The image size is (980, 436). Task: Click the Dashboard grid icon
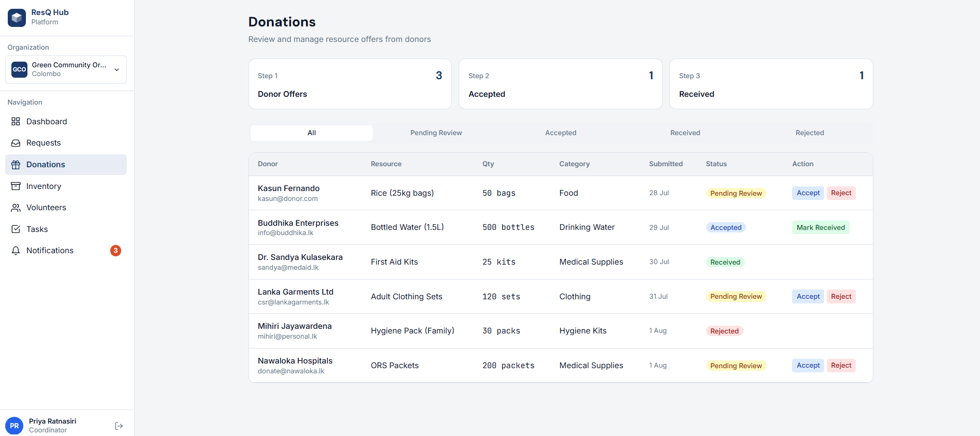pos(16,121)
